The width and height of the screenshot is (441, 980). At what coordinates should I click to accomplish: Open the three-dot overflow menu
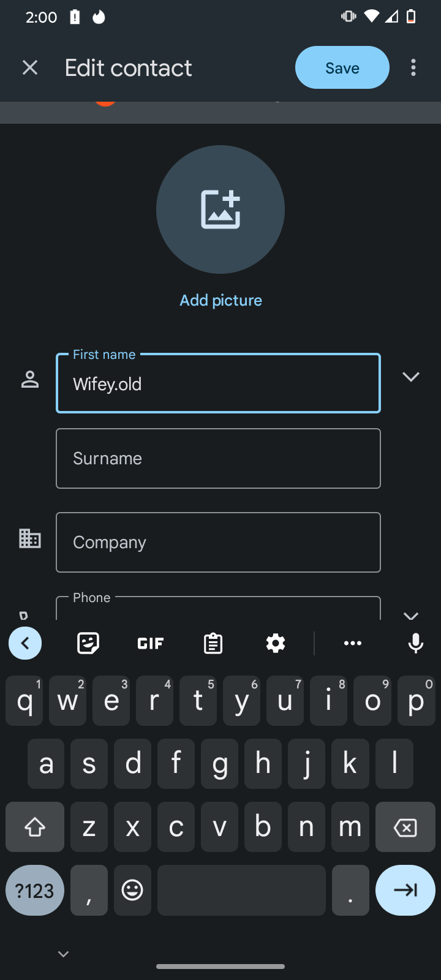pos(413,67)
